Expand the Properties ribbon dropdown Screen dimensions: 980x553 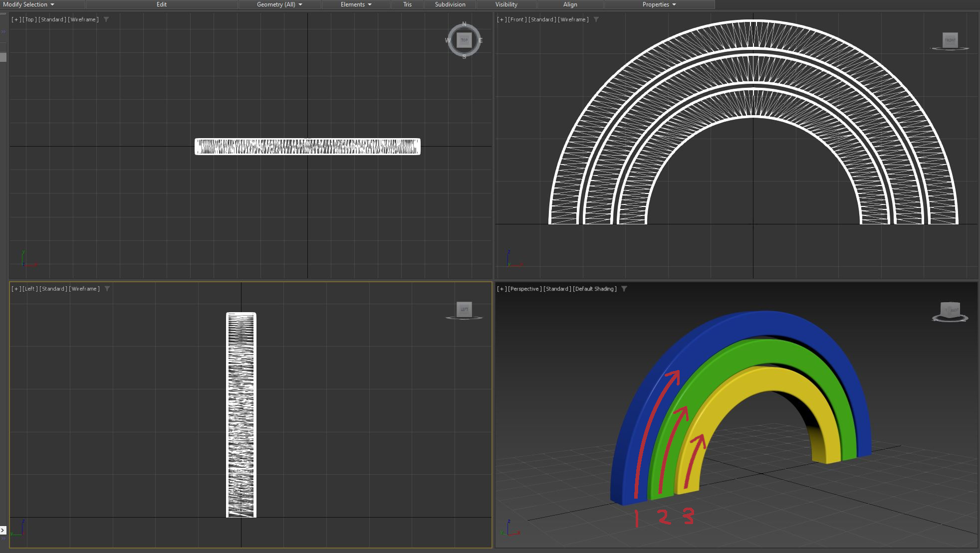[x=659, y=4]
